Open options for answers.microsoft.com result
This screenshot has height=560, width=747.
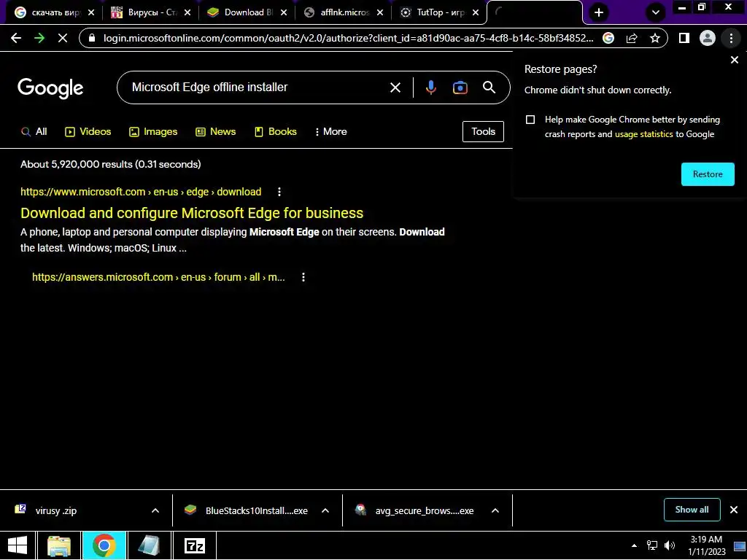(x=303, y=277)
